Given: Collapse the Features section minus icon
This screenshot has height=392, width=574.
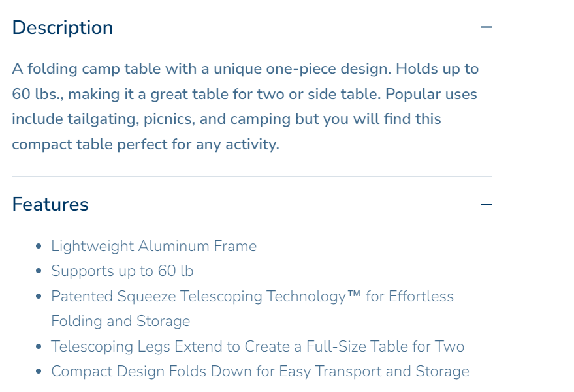Looking at the screenshot, I should click(486, 204).
